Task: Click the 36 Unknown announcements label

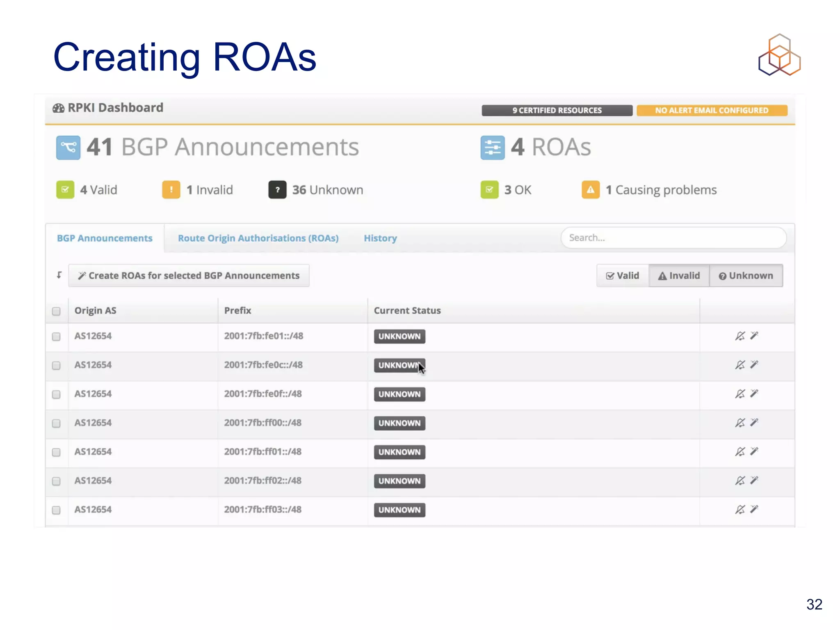Action: [x=328, y=190]
